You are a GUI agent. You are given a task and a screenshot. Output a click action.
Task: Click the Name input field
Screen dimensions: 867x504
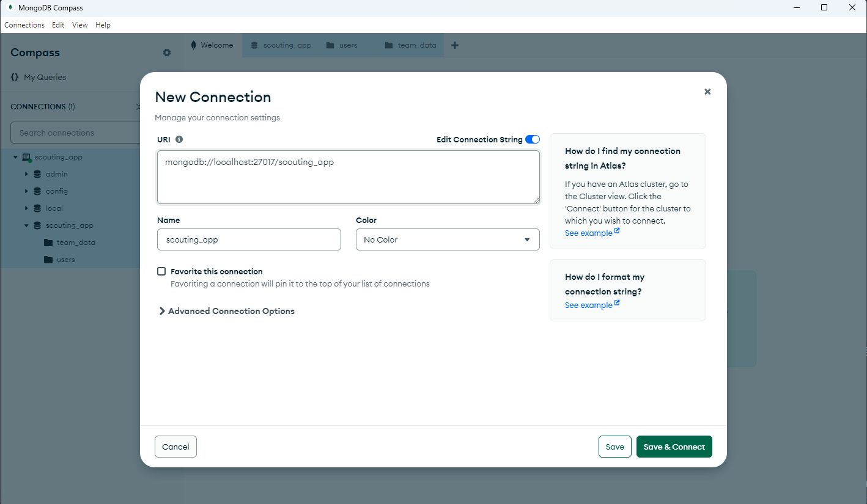249,239
